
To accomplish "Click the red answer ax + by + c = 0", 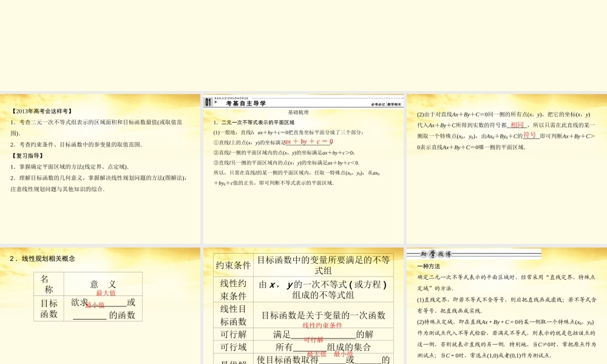I will point(308,141).
